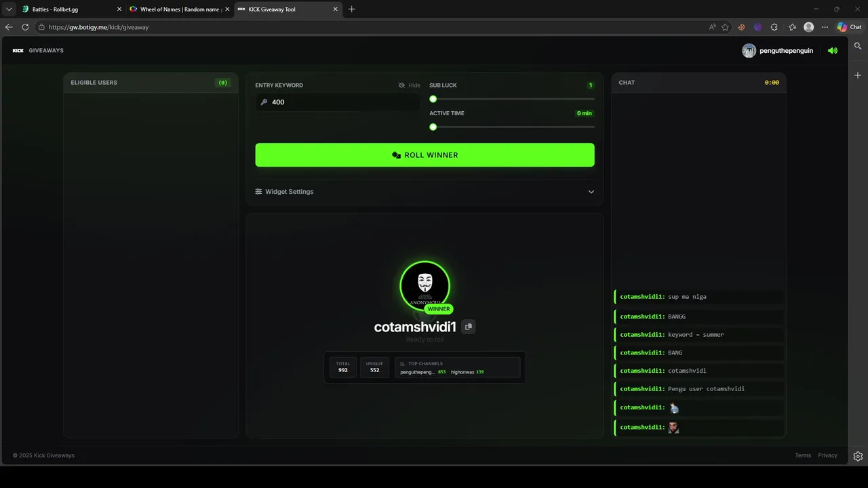Image resolution: width=868 pixels, height=488 pixels.
Task: Reload the page with refresh icon
Action: (25, 27)
